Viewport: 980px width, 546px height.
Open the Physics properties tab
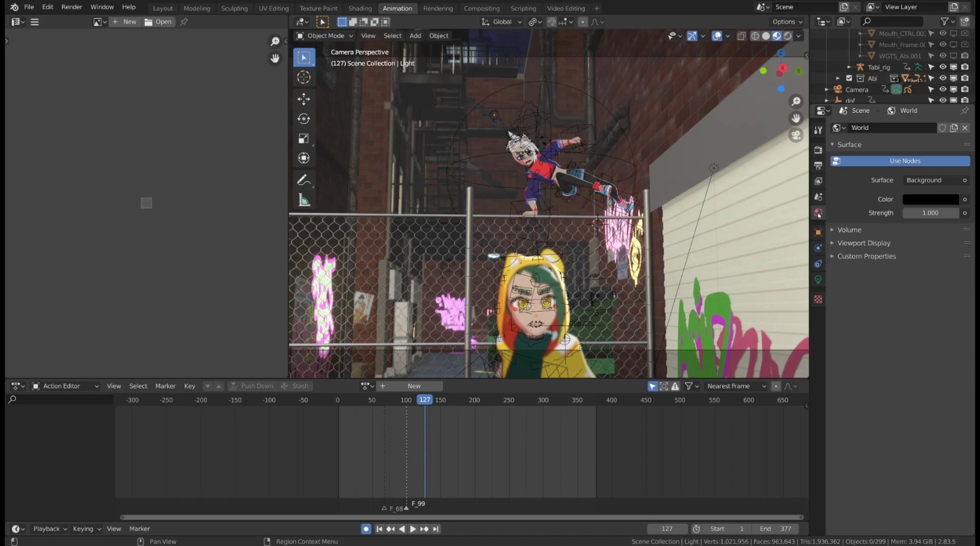(x=818, y=248)
